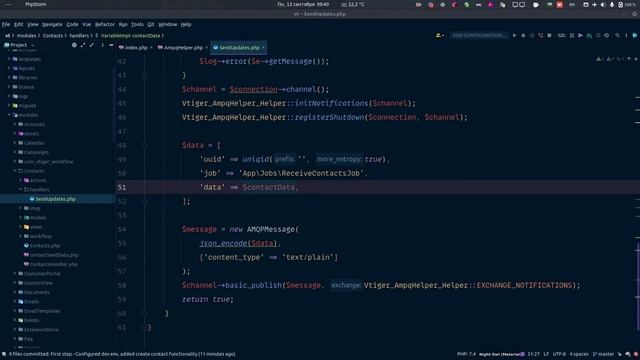Screen dimensions: 640x360
Task: Open the Edit menu
Action: pos(18,24)
